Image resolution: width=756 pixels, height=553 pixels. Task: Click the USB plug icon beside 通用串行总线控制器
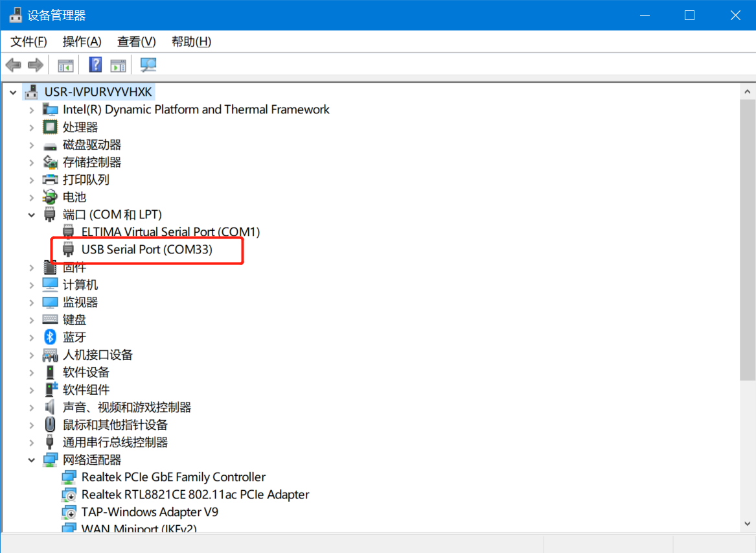(x=50, y=442)
